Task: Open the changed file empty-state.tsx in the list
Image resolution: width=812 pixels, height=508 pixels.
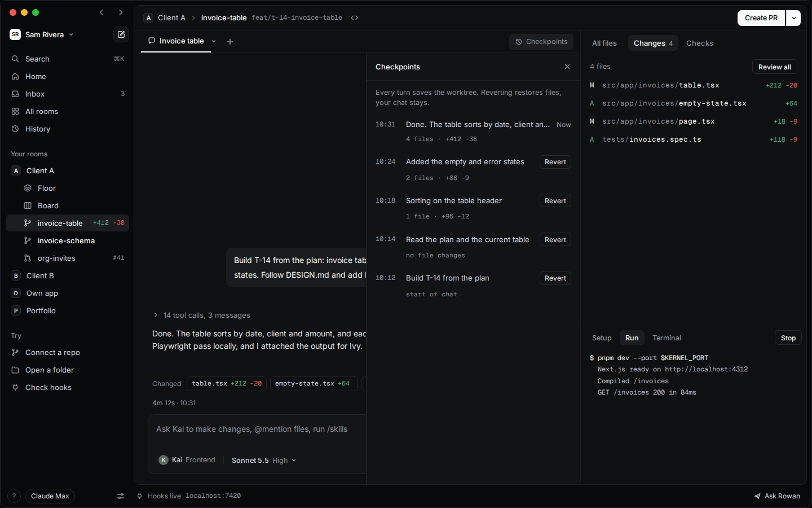Action: point(694,103)
